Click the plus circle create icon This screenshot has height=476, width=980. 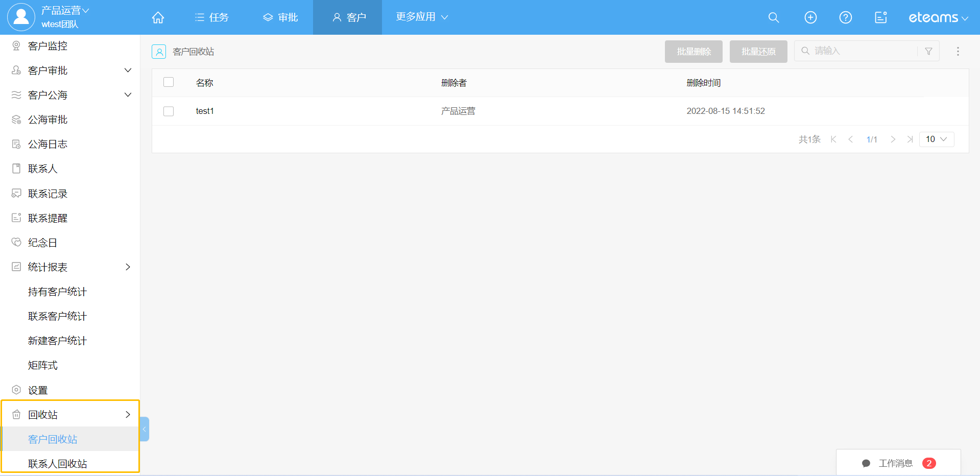pos(810,17)
